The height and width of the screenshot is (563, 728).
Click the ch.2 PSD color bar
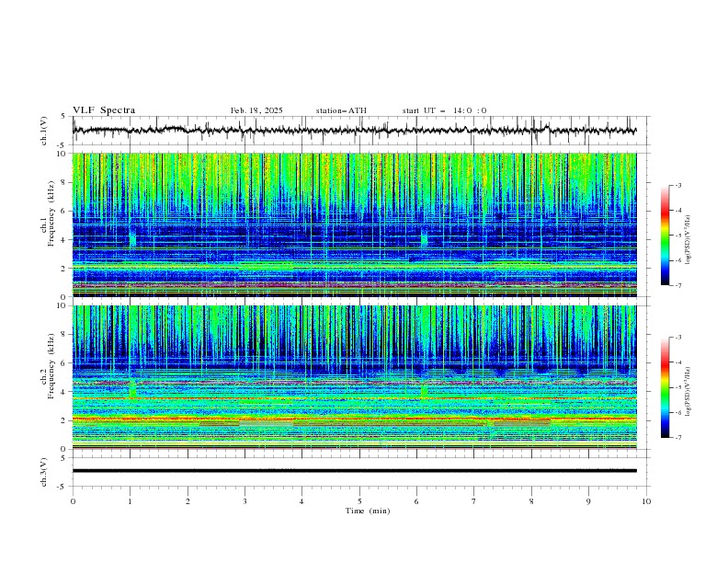[665, 387]
